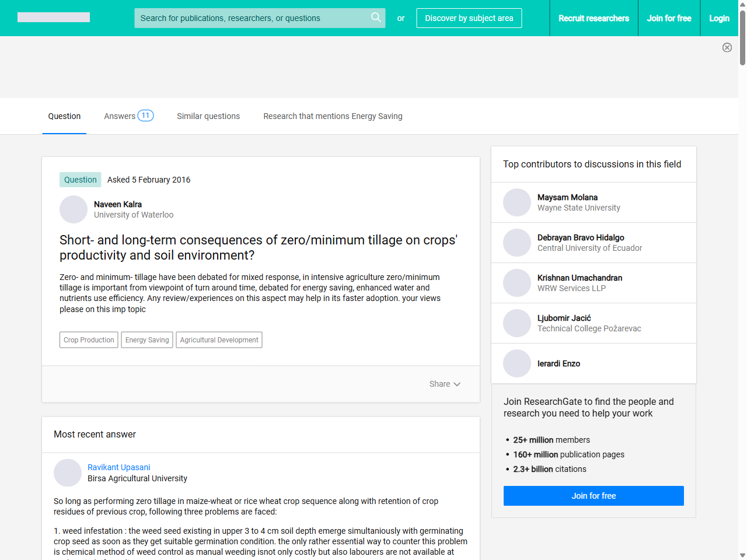
Task: Open Ierardi Enzo name link
Action: (x=558, y=363)
